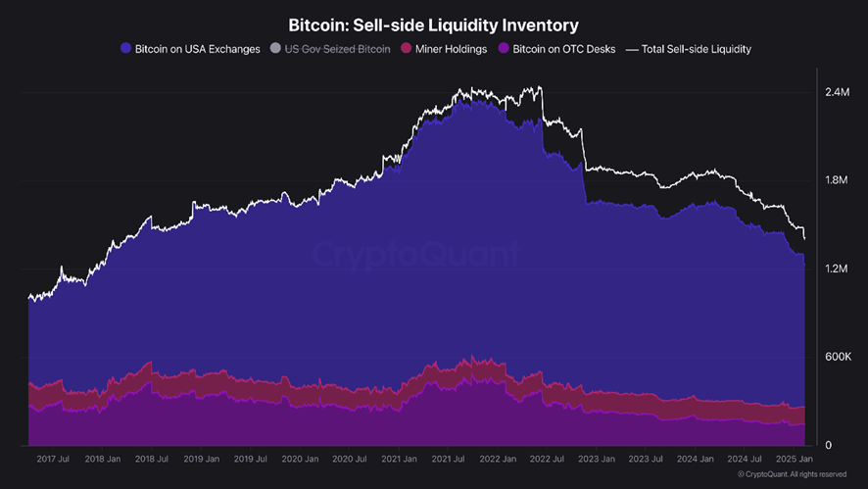
Task: Click the 1.8M y-axis label
Action: point(837,180)
